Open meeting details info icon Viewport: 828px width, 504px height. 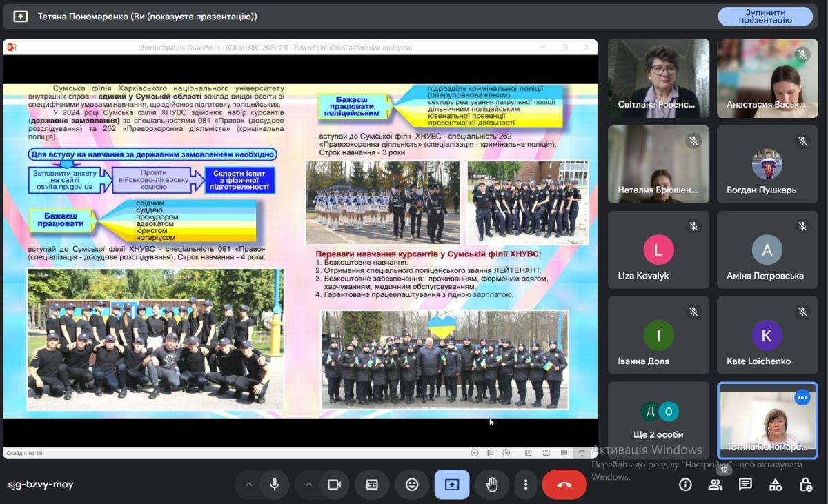point(685,484)
